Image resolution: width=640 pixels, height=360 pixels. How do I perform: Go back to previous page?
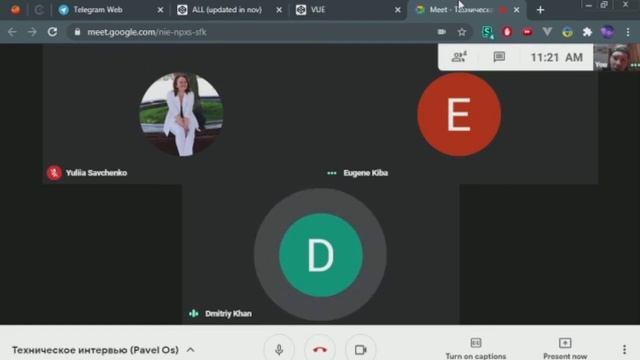point(12,32)
